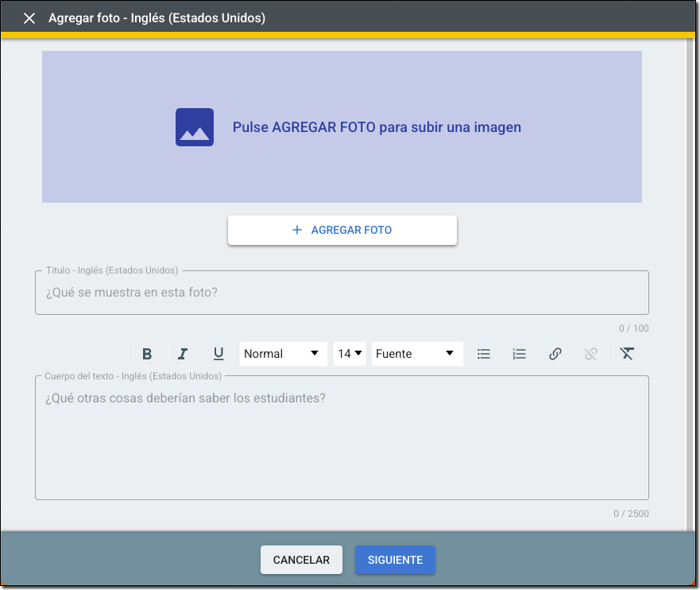Insert a bulleted list
The height and width of the screenshot is (590, 700).
(x=483, y=354)
